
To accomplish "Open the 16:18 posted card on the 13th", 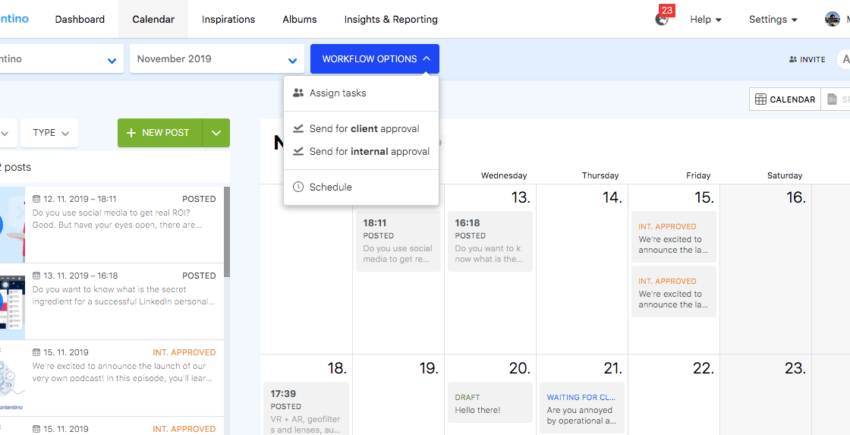I will (490, 241).
